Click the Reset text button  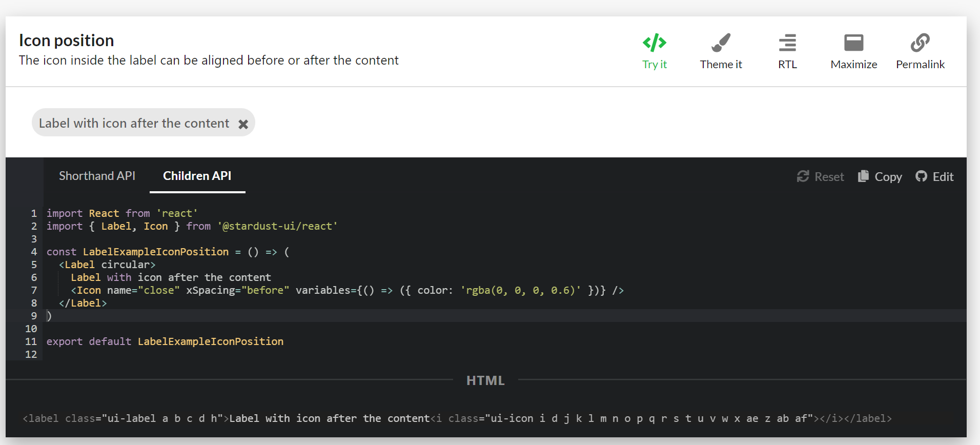(x=829, y=177)
